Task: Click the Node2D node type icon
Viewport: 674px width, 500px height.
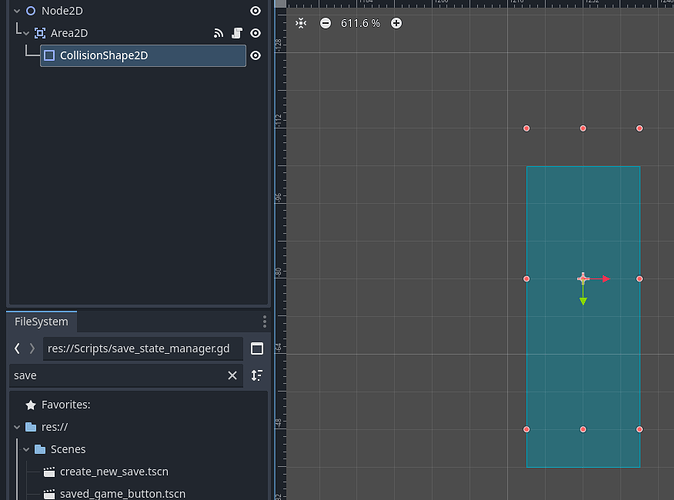Action: 31,11
